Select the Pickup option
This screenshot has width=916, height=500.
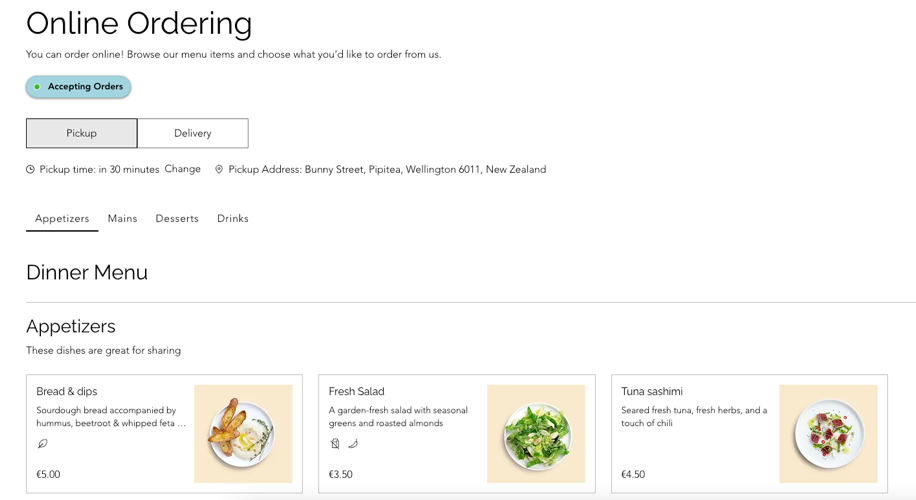(81, 133)
